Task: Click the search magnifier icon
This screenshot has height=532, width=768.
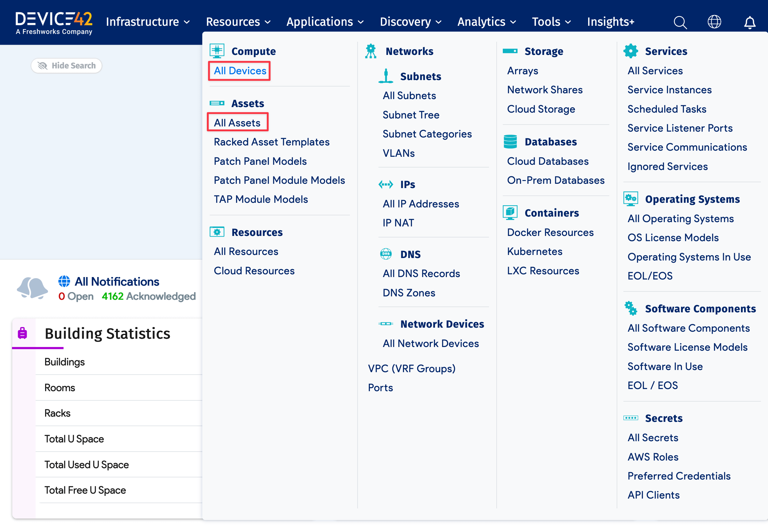Action: [x=680, y=22]
